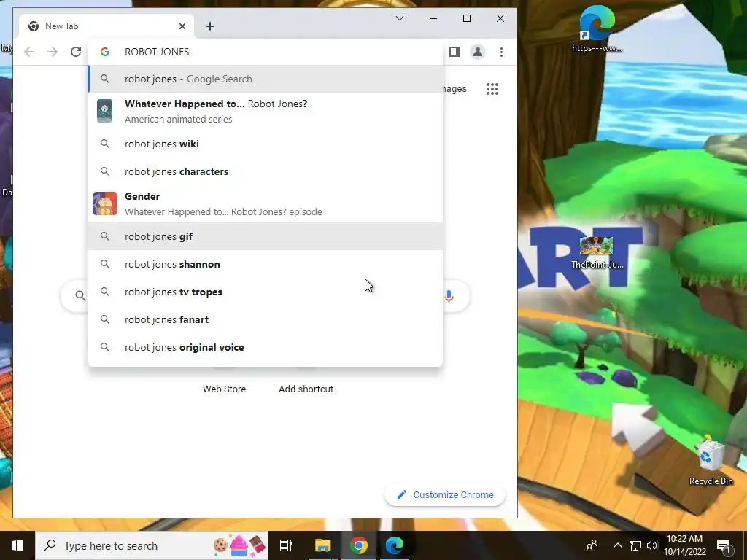
Task: Open the notification center icon
Action: click(x=724, y=545)
